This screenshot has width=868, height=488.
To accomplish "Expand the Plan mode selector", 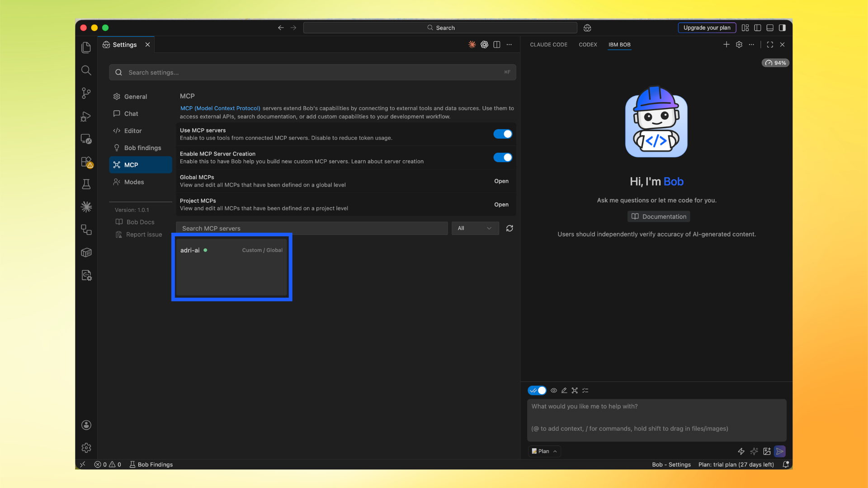I will (x=544, y=451).
